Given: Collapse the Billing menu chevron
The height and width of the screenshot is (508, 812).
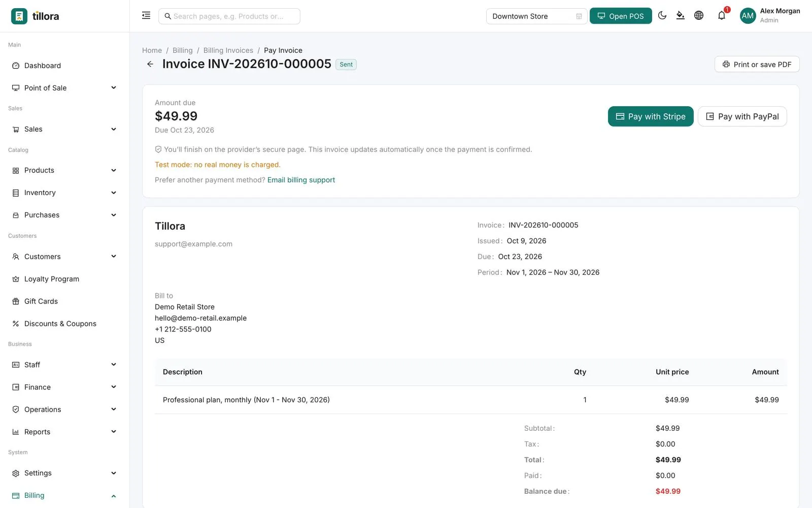Looking at the screenshot, I should (114, 496).
